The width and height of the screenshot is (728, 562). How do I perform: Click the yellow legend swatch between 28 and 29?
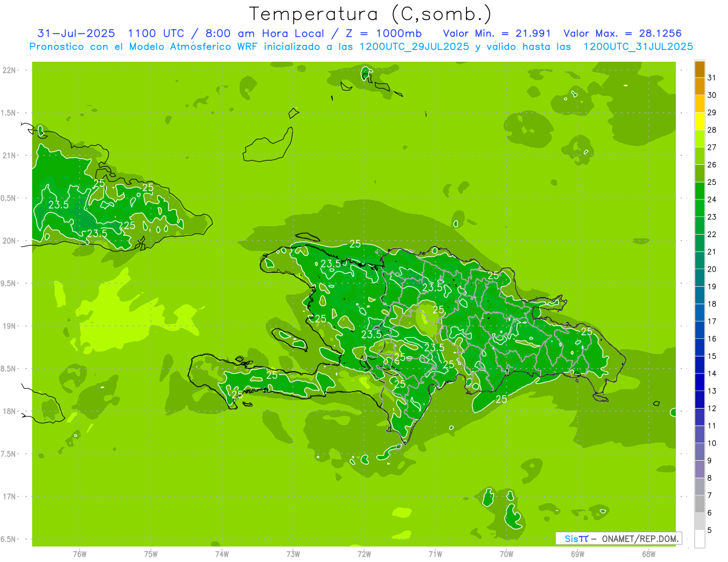pyautogui.click(x=699, y=121)
